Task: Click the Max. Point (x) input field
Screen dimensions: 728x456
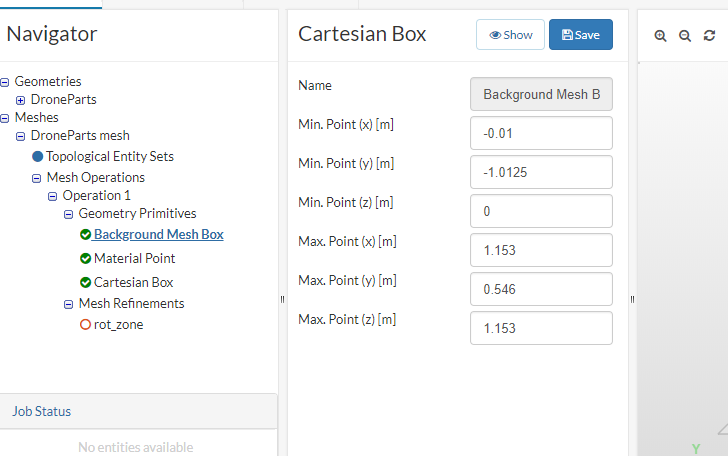Action: [x=540, y=250]
